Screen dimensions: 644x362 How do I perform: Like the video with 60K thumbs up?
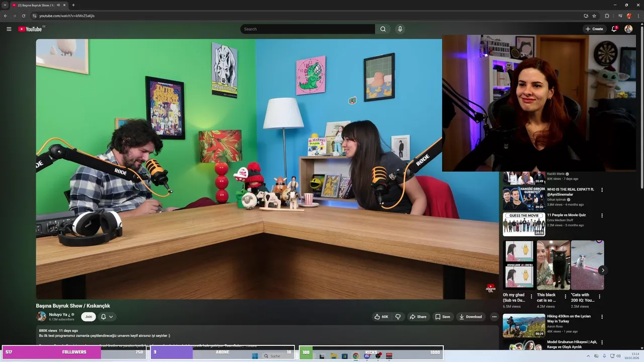[x=381, y=317]
